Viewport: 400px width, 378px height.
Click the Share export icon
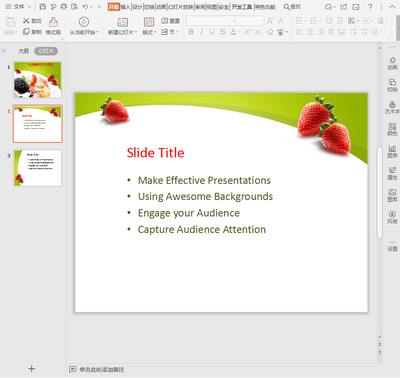[344, 7]
